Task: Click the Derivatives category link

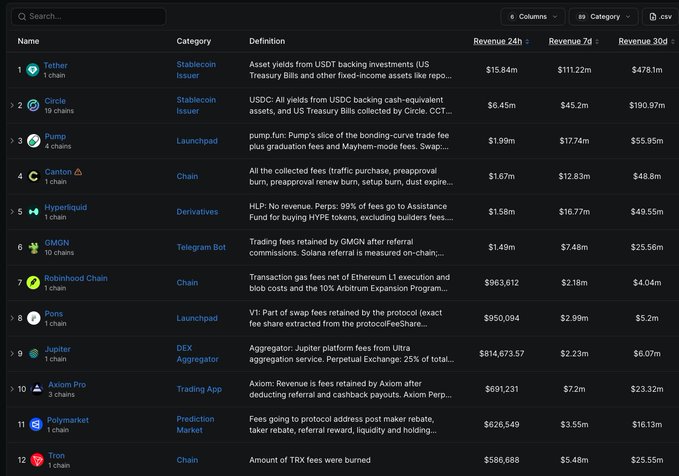Action: (x=197, y=212)
